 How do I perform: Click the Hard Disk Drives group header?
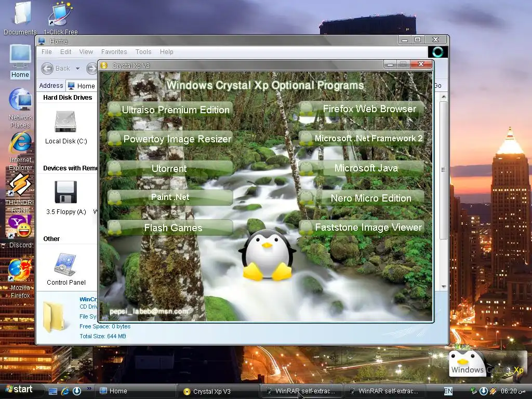click(x=68, y=98)
